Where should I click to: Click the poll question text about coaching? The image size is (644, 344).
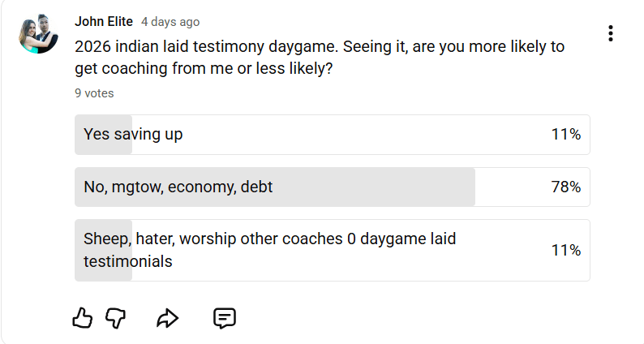coord(319,58)
